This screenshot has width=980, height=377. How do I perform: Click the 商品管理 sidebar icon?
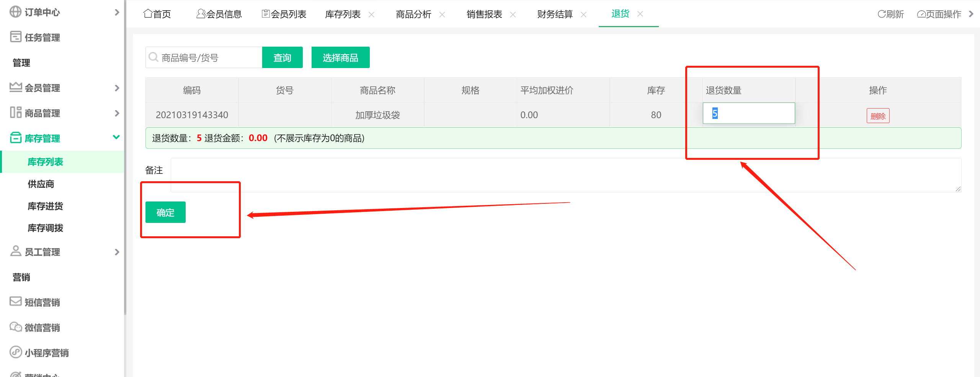tap(15, 113)
